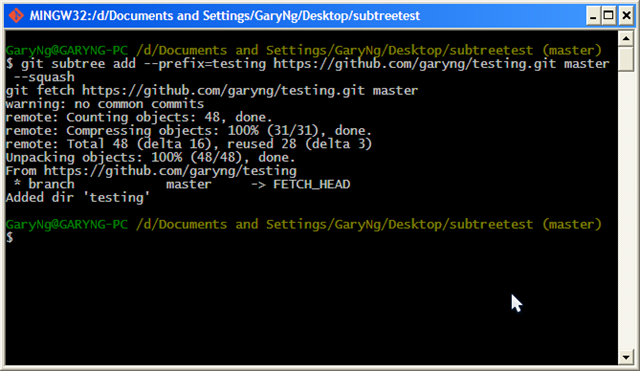Click the testing.git URL in the subtree add command

414,64
